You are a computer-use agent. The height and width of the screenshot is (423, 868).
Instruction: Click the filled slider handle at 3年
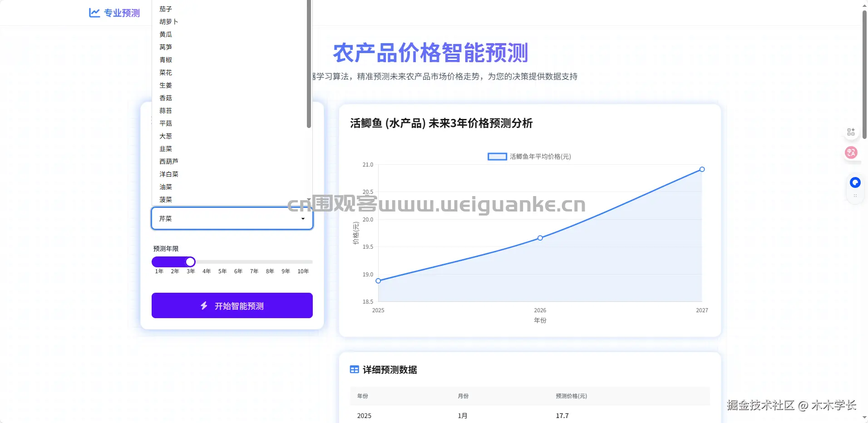click(190, 261)
